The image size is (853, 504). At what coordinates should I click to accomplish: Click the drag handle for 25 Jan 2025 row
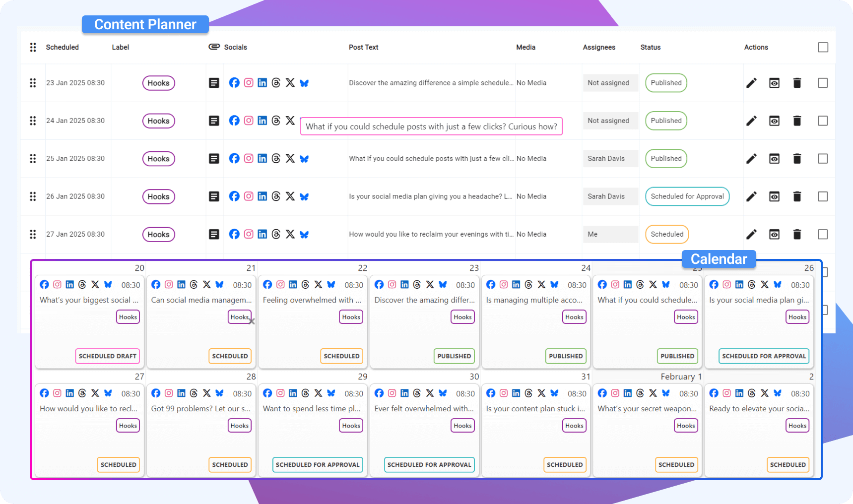point(33,159)
